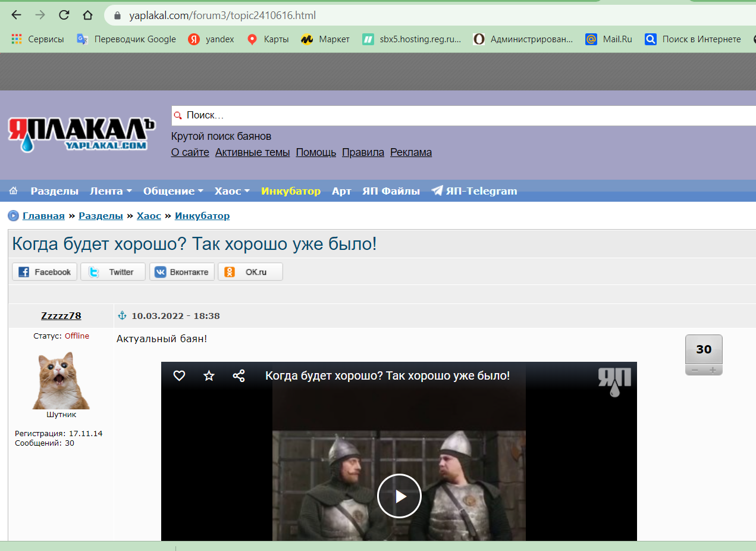
Task: Open the Арт menu item
Action: coord(341,191)
